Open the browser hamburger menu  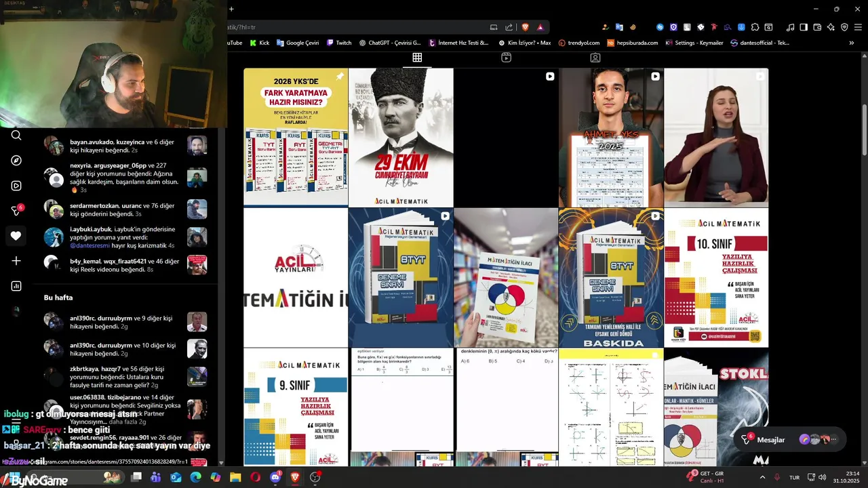pos(858,27)
